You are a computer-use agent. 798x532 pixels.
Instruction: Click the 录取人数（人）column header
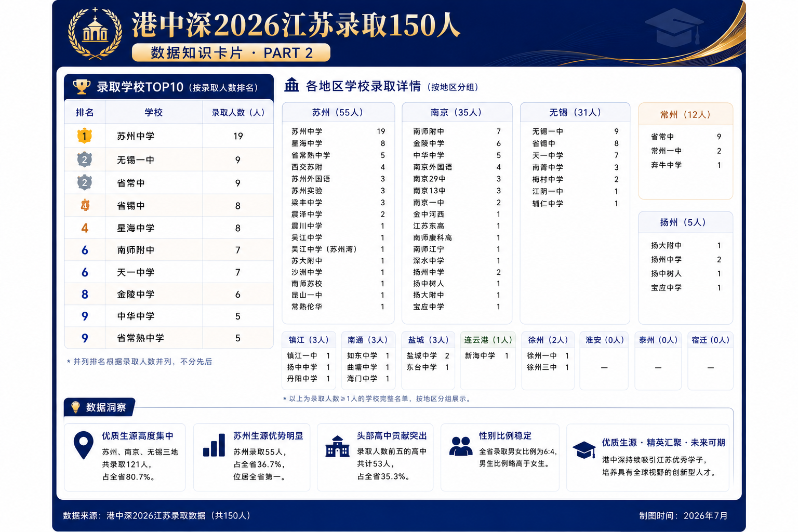(238, 112)
